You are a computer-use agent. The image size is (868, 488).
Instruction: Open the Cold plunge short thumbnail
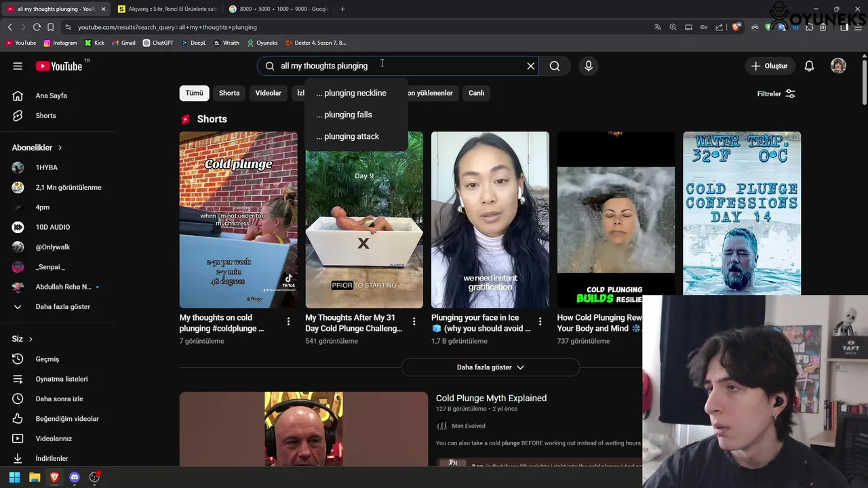tap(238, 220)
